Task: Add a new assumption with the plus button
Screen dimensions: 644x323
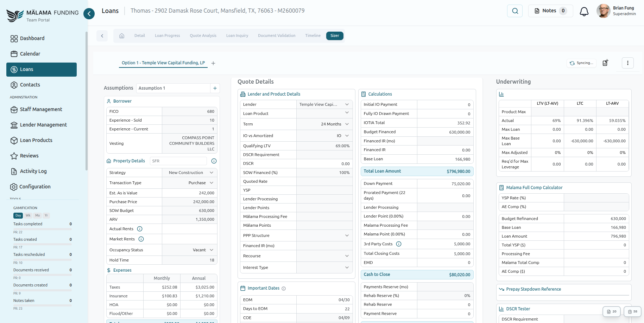Action: pos(215,88)
